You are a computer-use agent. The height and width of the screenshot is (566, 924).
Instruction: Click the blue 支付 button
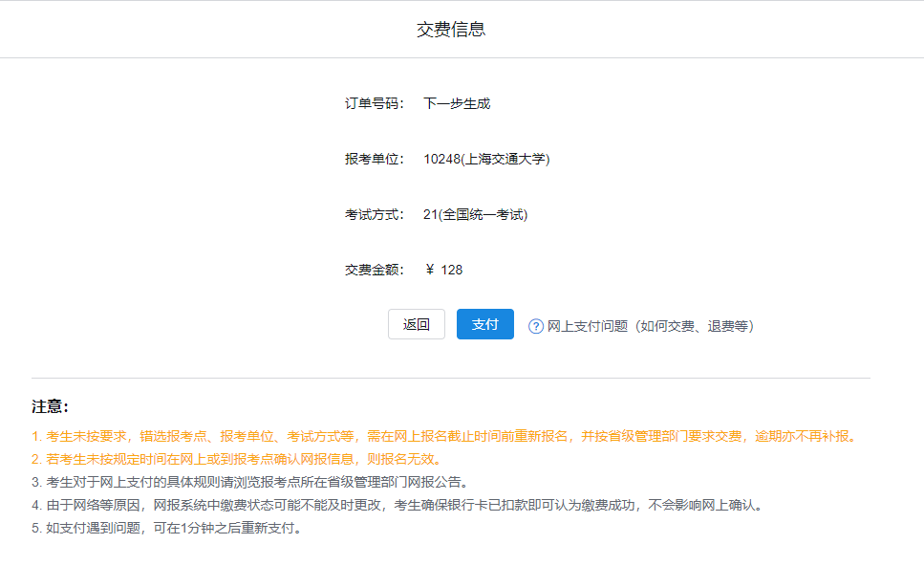point(485,324)
